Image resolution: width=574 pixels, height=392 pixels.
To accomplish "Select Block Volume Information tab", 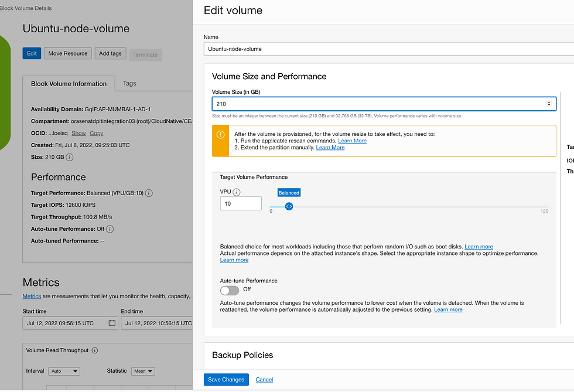I will tap(69, 84).
